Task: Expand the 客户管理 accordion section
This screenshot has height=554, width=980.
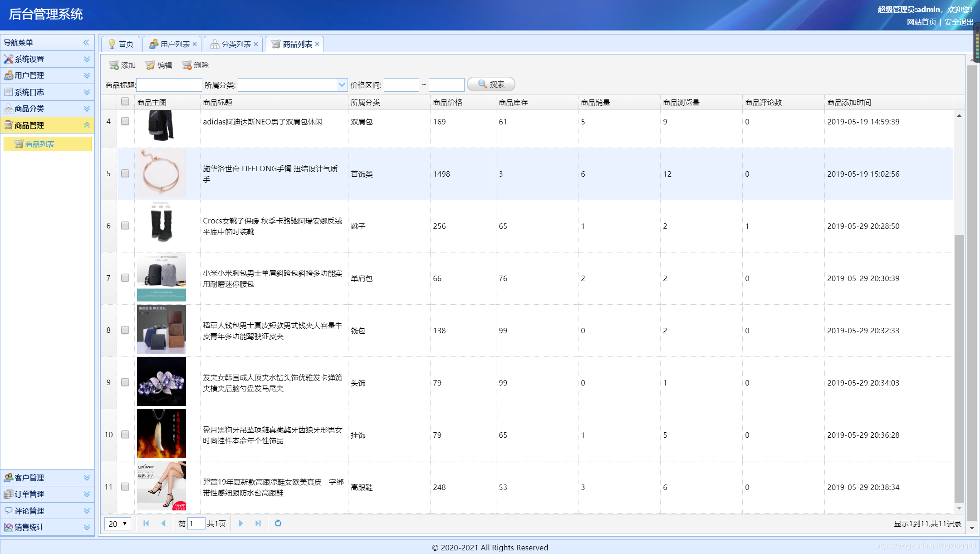Action: [87, 477]
